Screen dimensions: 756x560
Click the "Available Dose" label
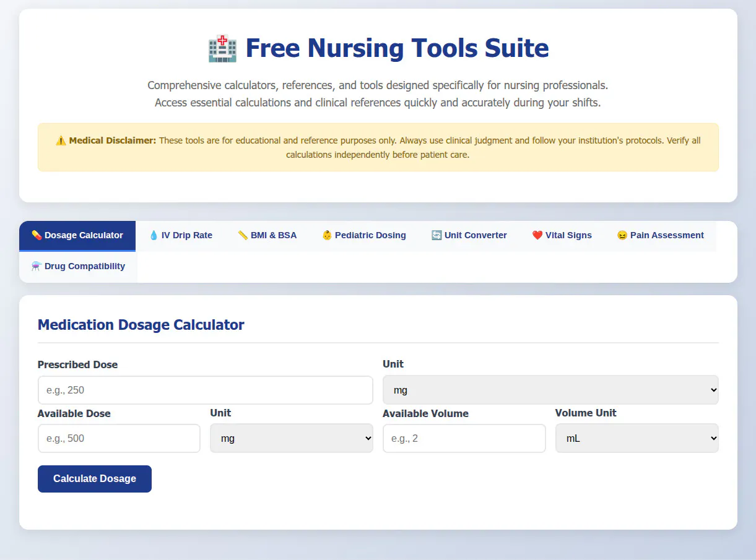click(74, 413)
